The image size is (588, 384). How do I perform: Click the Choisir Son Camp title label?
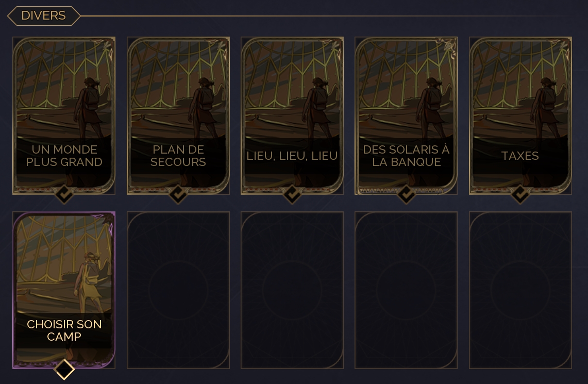click(64, 330)
